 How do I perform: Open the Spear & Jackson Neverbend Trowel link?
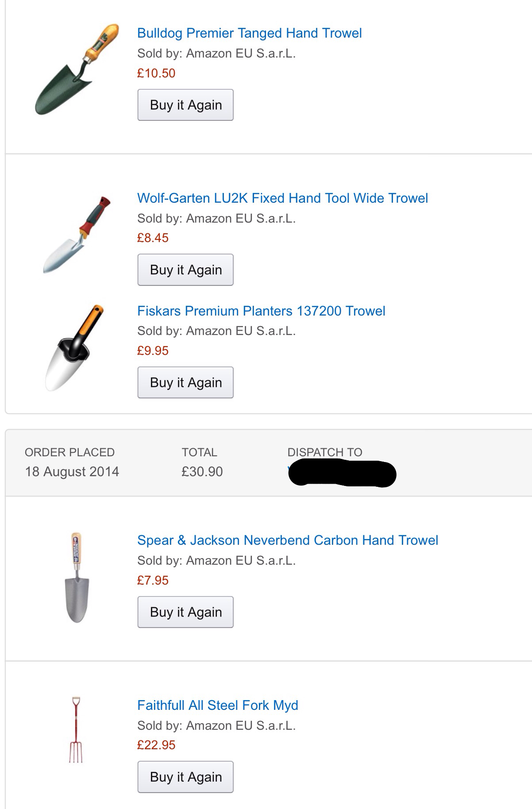[x=288, y=540]
